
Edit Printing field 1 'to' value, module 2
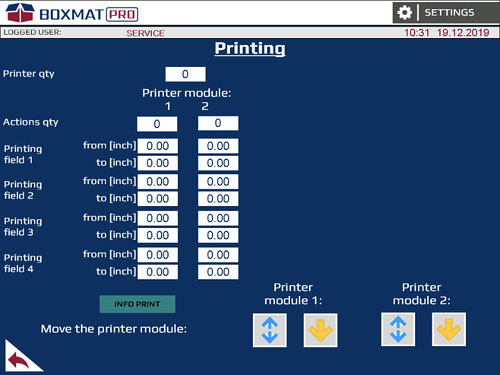(x=218, y=163)
